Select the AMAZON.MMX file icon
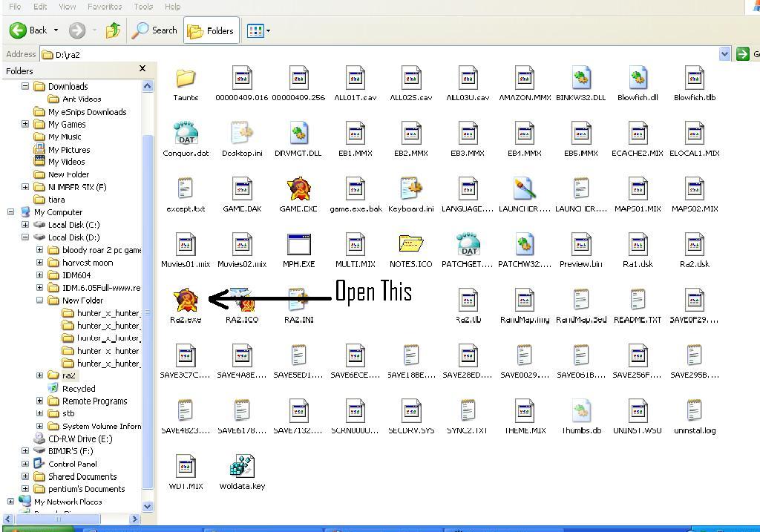Image resolution: width=760 pixels, height=532 pixels. pos(525,79)
